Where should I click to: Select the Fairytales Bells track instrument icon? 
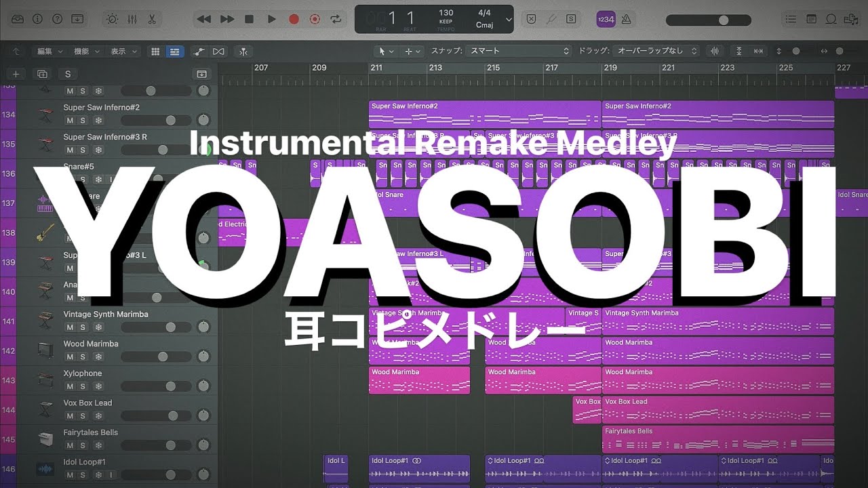[45, 439]
